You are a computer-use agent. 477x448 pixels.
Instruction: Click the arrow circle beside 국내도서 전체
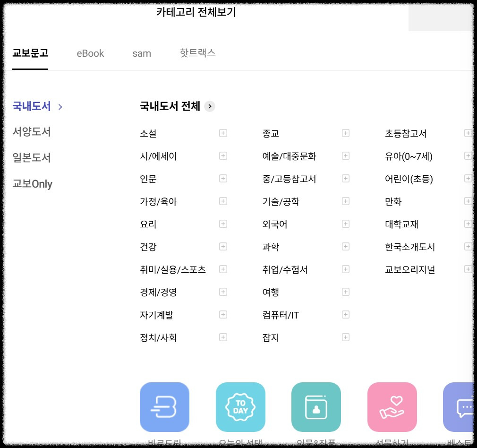[210, 106]
